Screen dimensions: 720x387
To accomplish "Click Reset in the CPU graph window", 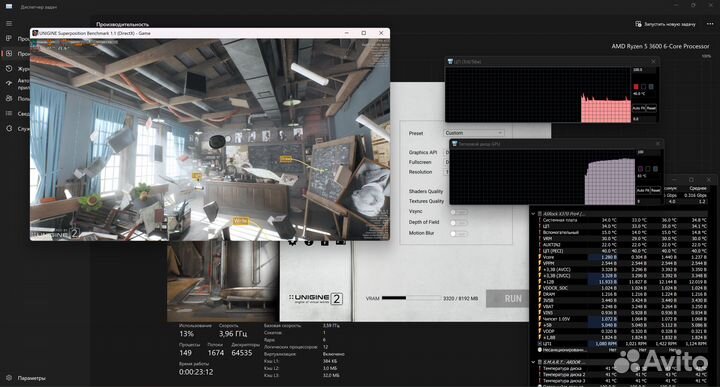I will point(651,108).
